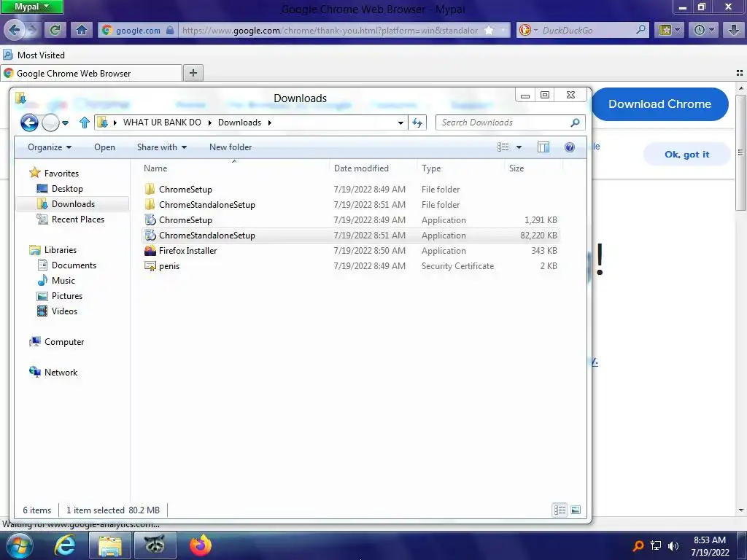The width and height of the screenshot is (747, 560).
Task: Open the Most Visited bookmarks item
Action: [x=34, y=55]
